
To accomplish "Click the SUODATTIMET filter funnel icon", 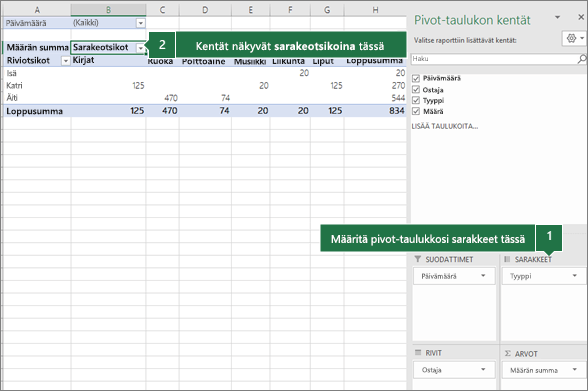I will point(417,259).
